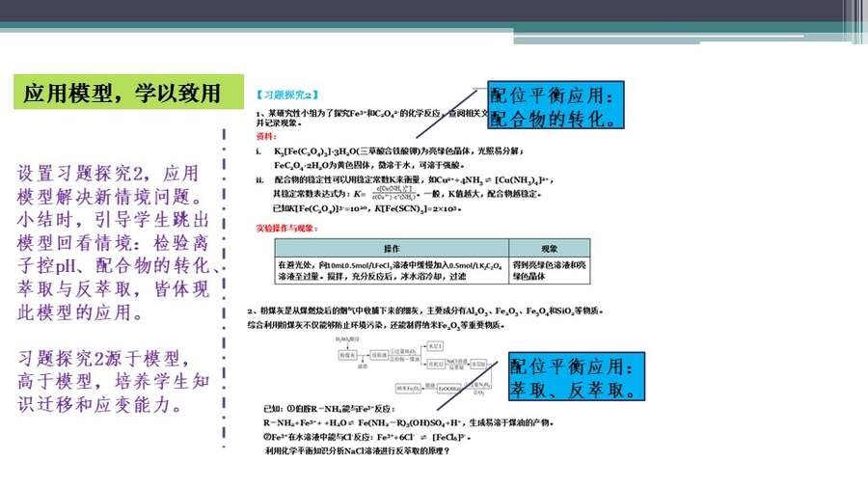Viewport: 868px width, 488px height.
Task: Select the red label '资料：'
Action: click(266, 136)
